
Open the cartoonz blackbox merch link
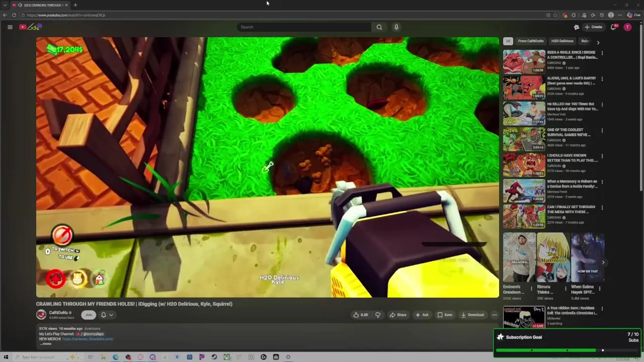pos(88,339)
